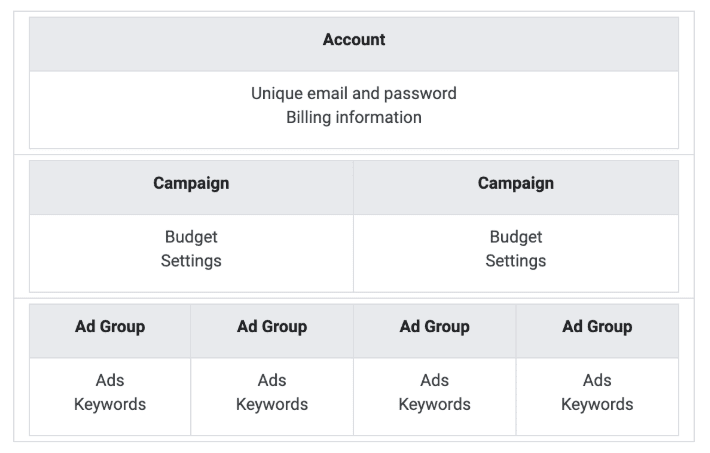Select Settings under the left Campaign
The width and height of the screenshot is (710, 453).
191,261
